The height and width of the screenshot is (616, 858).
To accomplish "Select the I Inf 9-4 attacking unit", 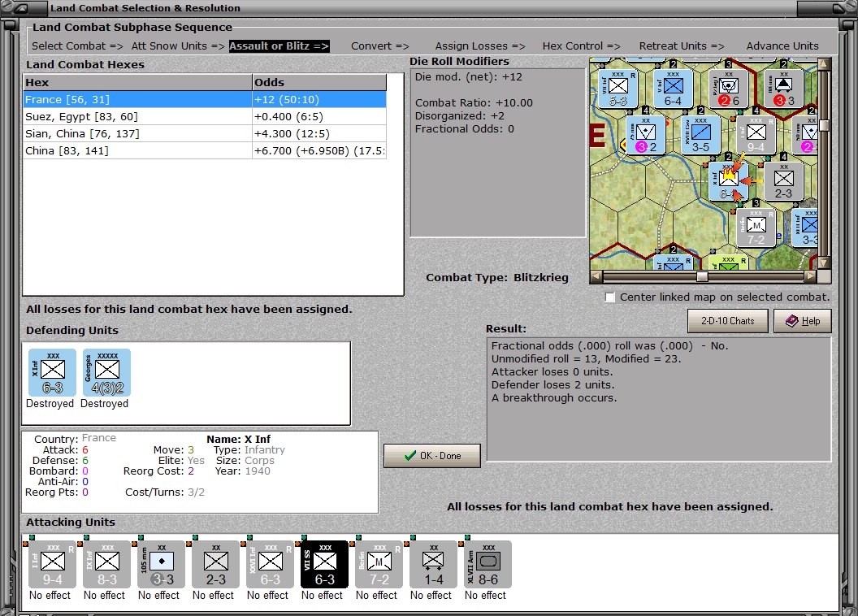I will (x=52, y=564).
